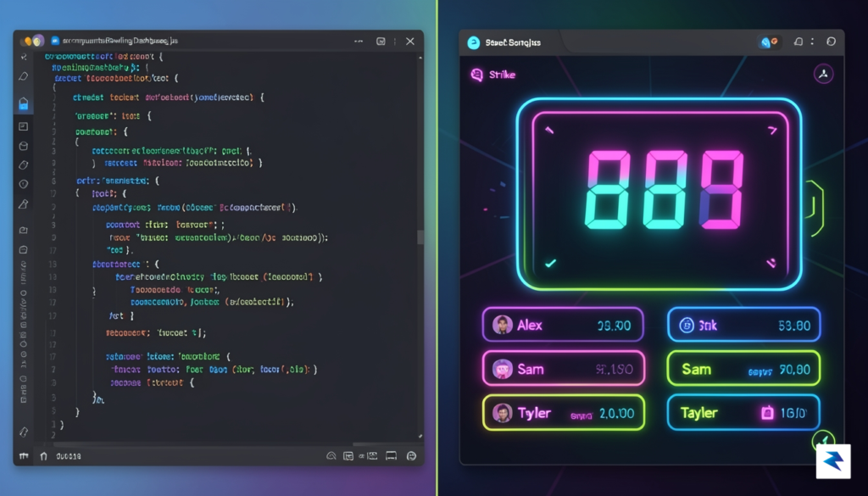Click Tyler's avatar picture

(x=503, y=413)
